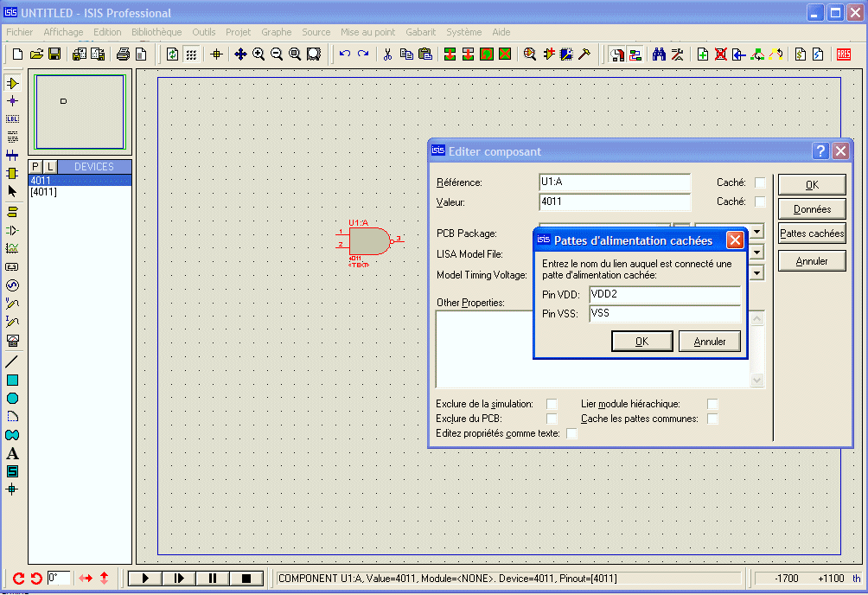Screen dimensions: 868x595
Task: Click the save design floppy icon
Action: (x=54, y=54)
